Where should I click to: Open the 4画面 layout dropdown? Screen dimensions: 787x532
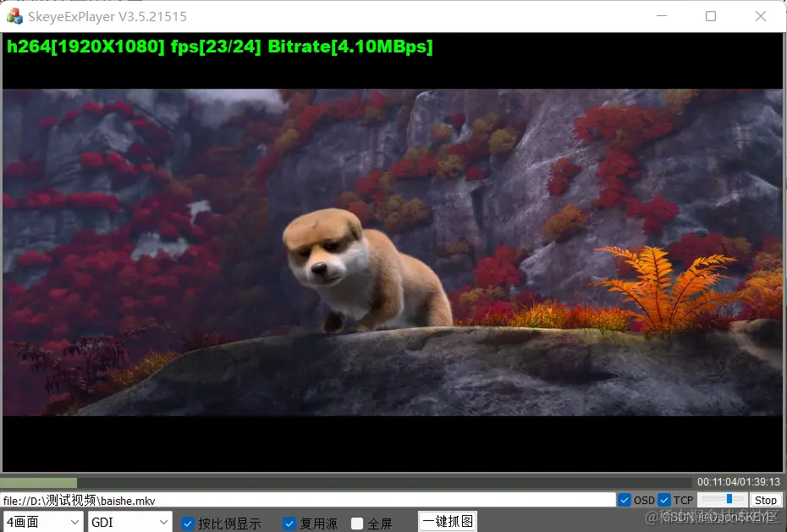click(43, 522)
